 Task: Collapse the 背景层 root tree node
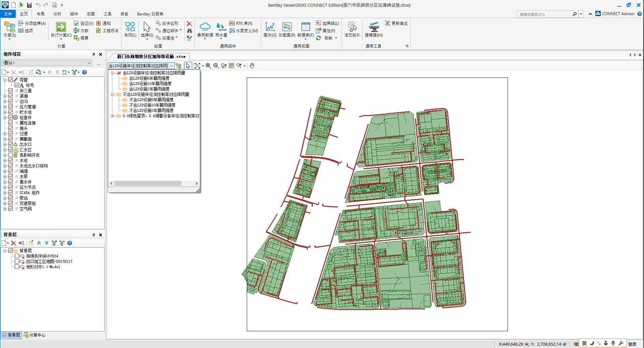(x=5, y=251)
